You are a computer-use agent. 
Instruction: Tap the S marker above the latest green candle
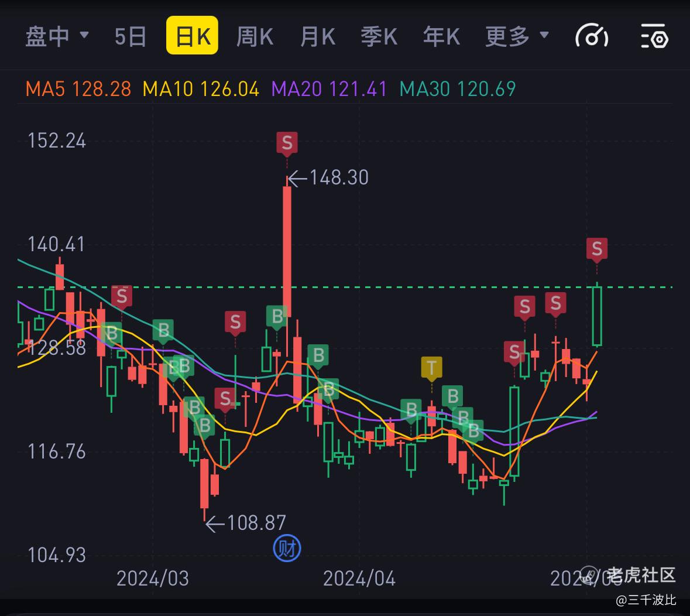tap(597, 249)
